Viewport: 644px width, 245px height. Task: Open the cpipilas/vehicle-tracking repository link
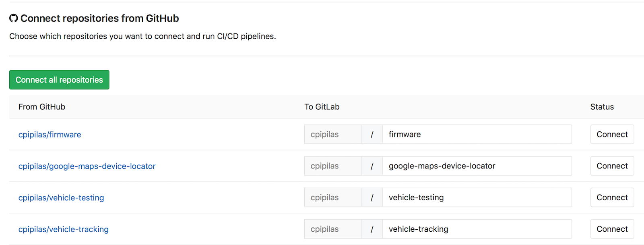point(64,229)
